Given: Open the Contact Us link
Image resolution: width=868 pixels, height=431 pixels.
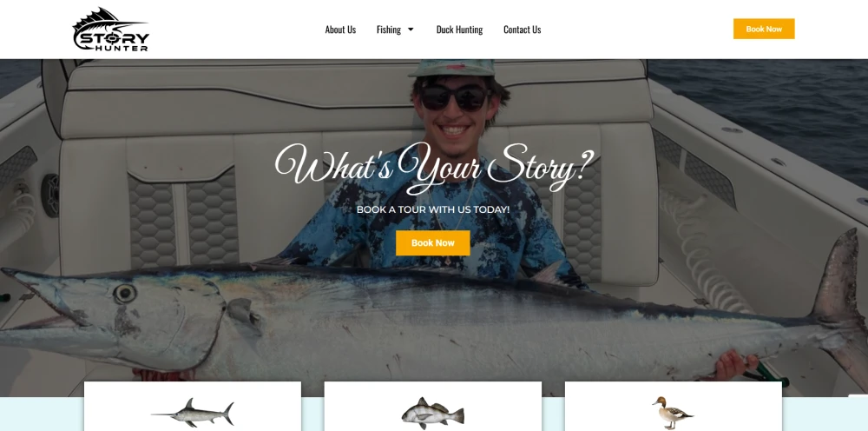Looking at the screenshot, I should pyautogui.click(x=522, y=30).
